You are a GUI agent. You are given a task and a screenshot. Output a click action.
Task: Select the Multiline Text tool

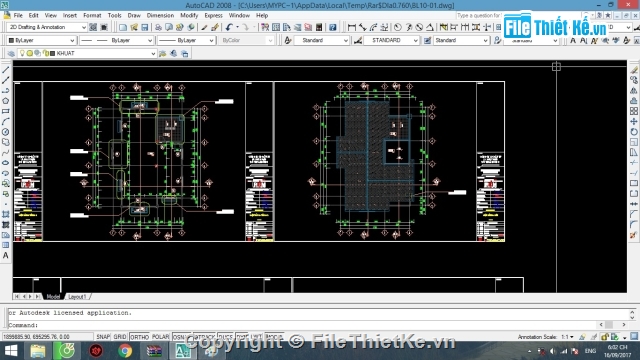pos(6,256)
